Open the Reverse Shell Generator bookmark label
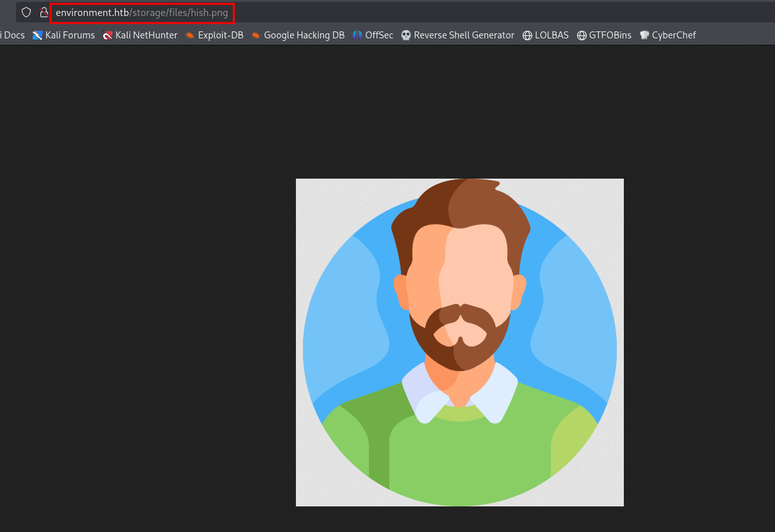 [x=464, y=35]
